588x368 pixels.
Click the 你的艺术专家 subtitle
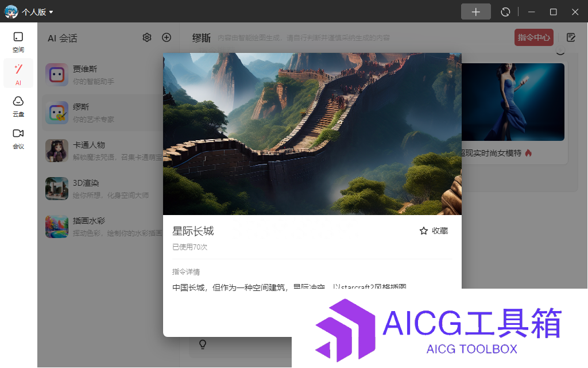[x=94, y=120]
